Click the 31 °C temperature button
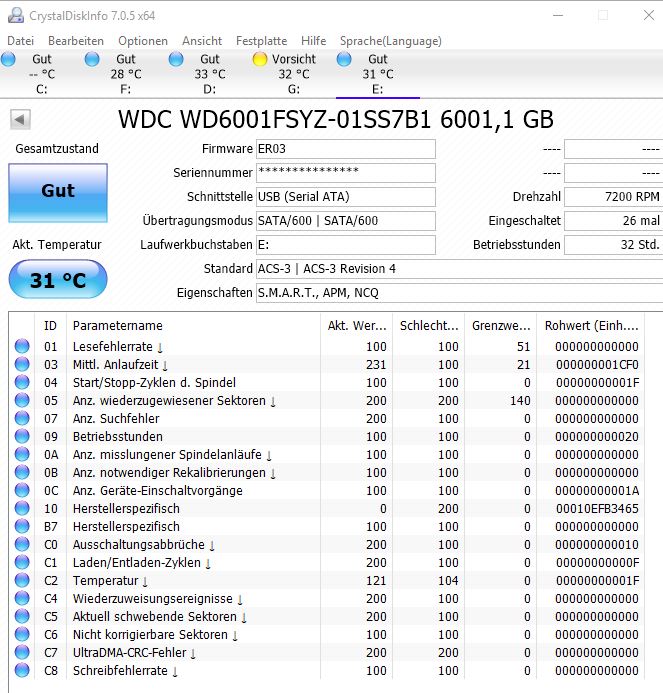This screenshot has width=663, height=693. 58,280
